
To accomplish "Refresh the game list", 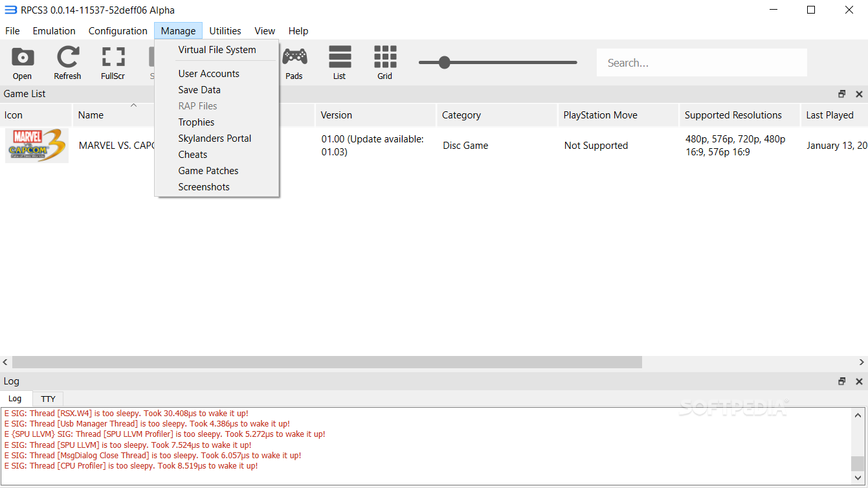I will (67, 63).
